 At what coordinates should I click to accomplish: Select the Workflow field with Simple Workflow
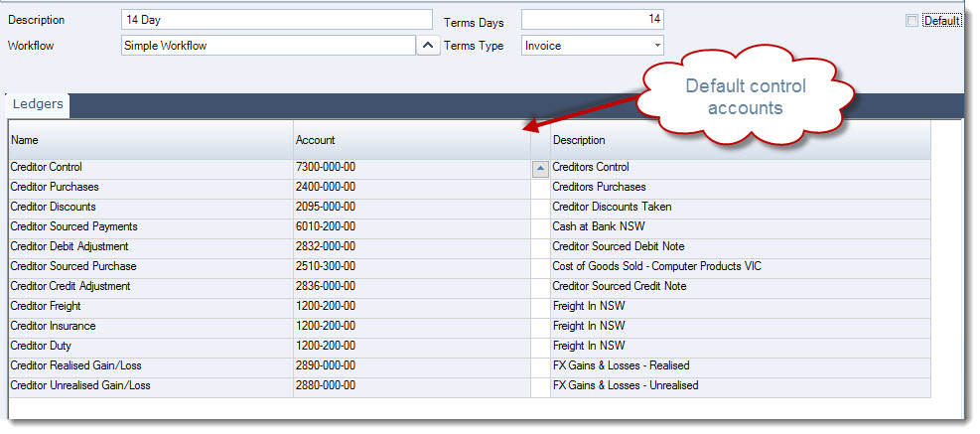click(x=269, y=46)
